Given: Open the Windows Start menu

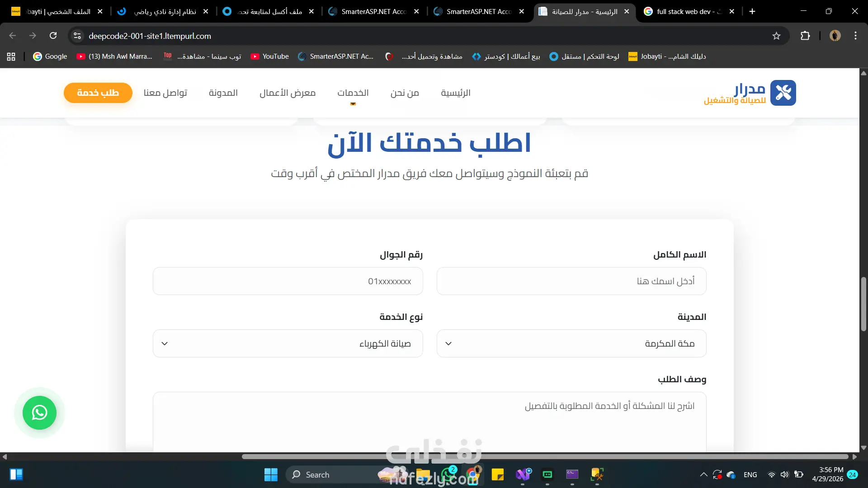Looking at the screenshot, I should coord(271,475).
